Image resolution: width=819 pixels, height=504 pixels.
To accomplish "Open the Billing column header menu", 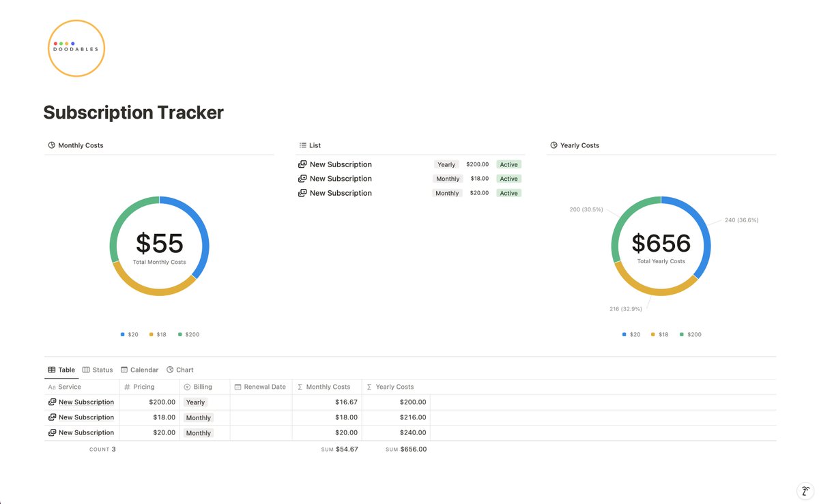I will pos(205,387).
